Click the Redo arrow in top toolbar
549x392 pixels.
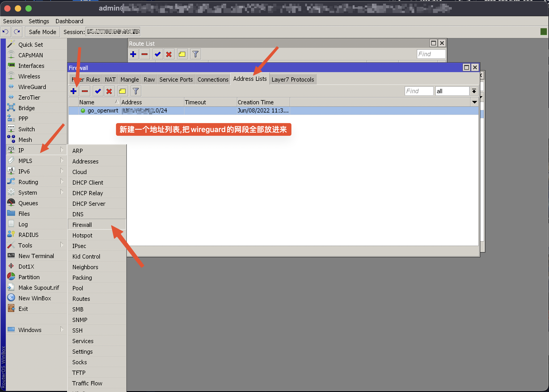pos(17,32)
